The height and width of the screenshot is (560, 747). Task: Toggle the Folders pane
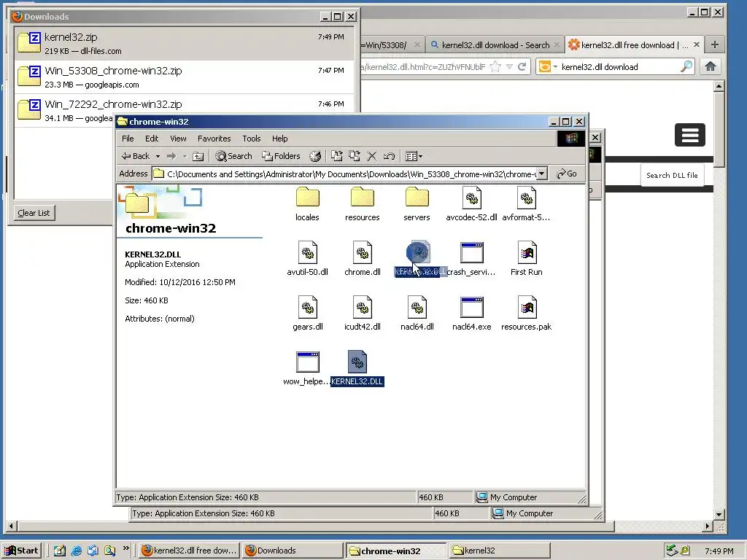pyautogui.click(x=281, y=156)
